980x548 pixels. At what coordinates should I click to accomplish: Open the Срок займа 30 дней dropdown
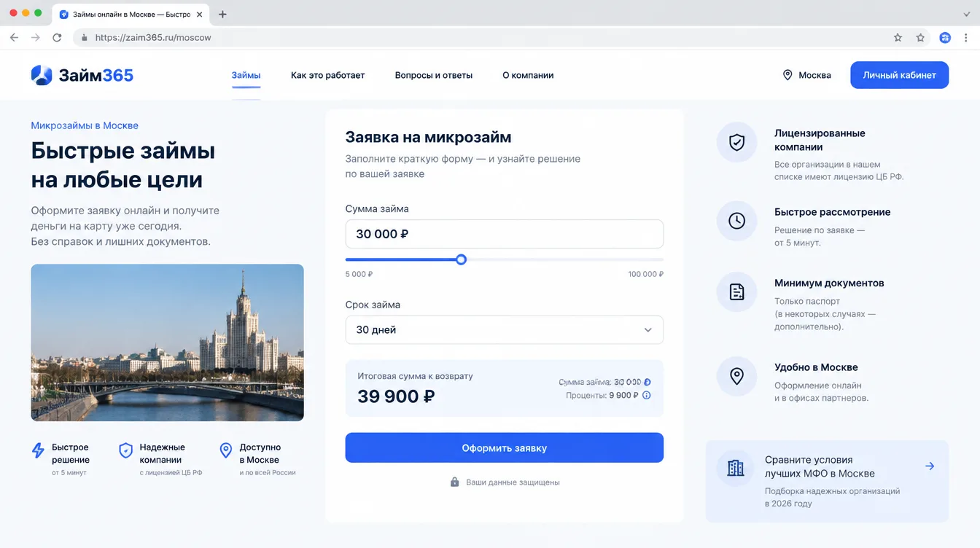click(x=505, y=329)
